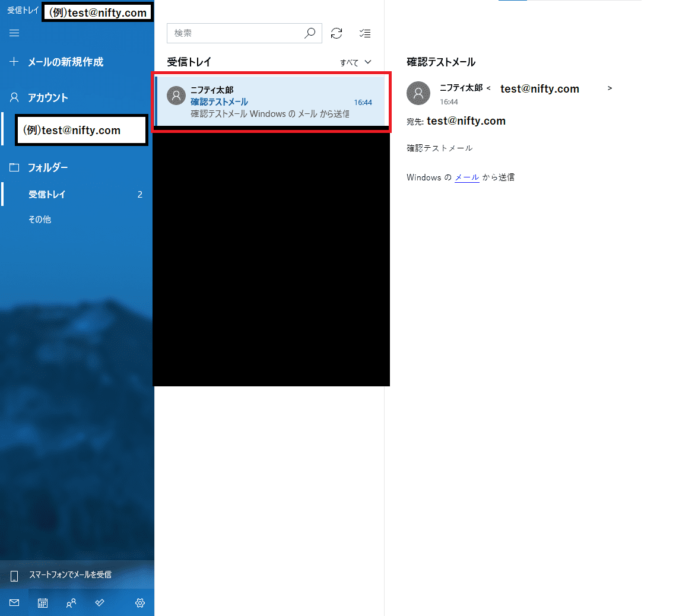
Task: Toggle selection mode checklist icon
Action: (x=365, y=34)
